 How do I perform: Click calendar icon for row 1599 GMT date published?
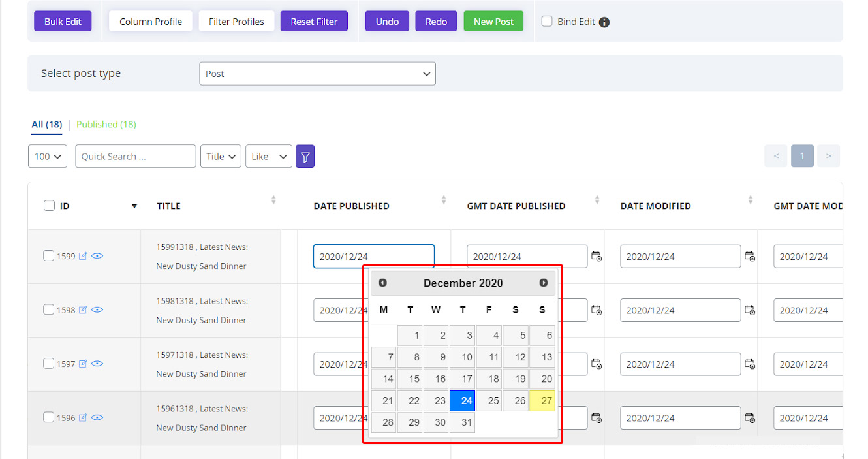coord(597,257)
